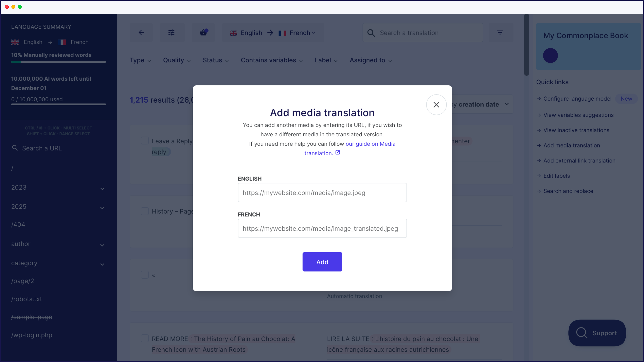This screenshot has height=362, width=644.
Task: Click the Add button in the dialog
Action: pyautogui.click(x=322, y=262)
